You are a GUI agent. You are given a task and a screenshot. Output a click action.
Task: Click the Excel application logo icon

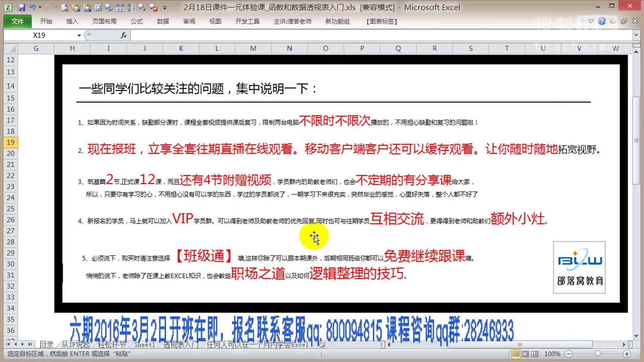point(8,7)
